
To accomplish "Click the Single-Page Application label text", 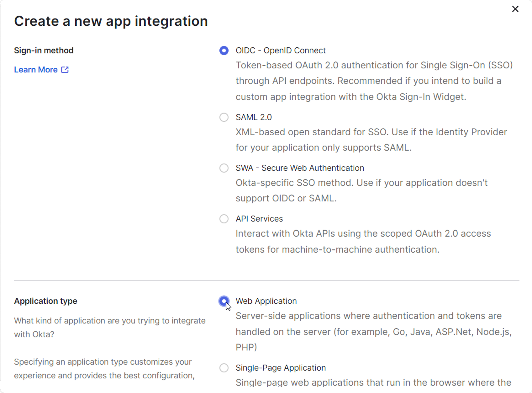I will 280,368.
